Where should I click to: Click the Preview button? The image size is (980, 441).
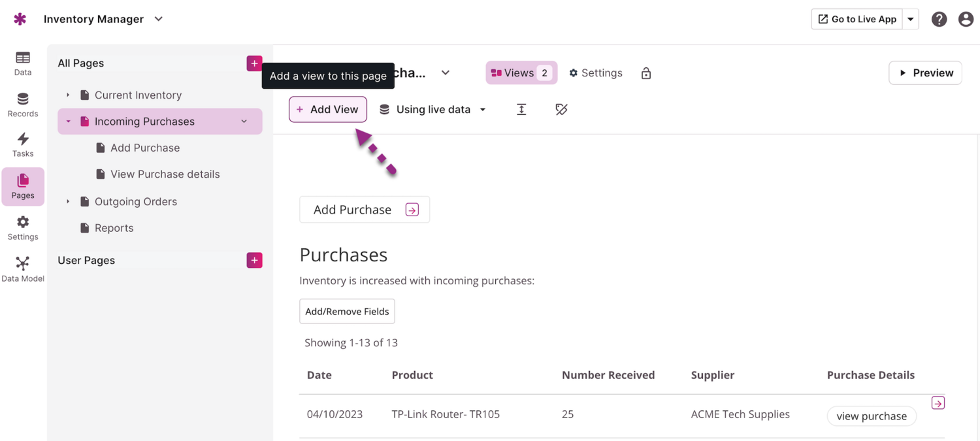pyautogui.click(x=925, y=73)
